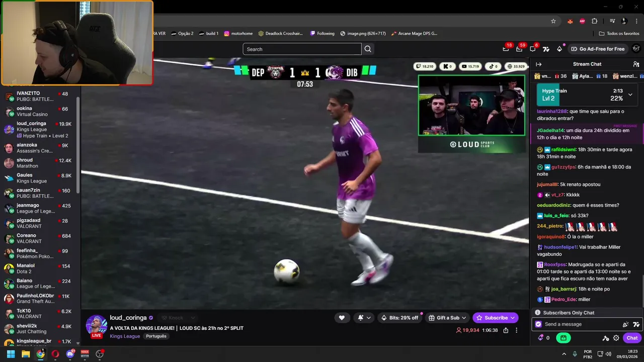Open File Explorer from taskbar

click(26, 353)
